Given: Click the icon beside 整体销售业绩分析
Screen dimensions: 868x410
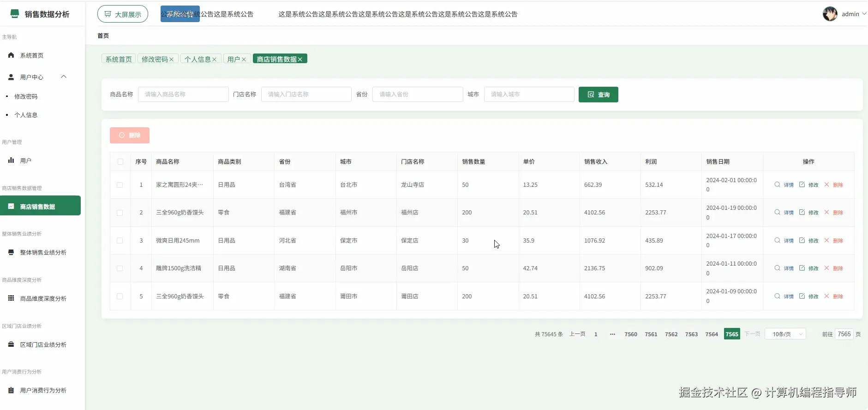Looking at the screenshot, I should pos(11,252).
